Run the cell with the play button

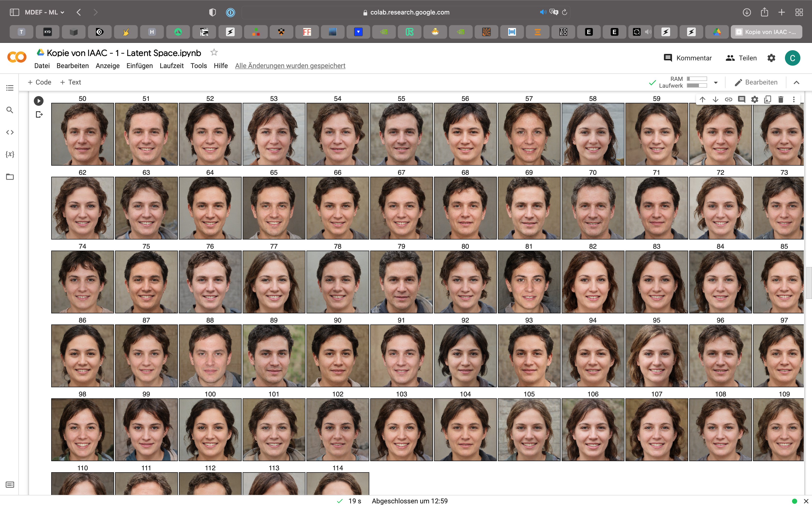click(x=39, y=101)
